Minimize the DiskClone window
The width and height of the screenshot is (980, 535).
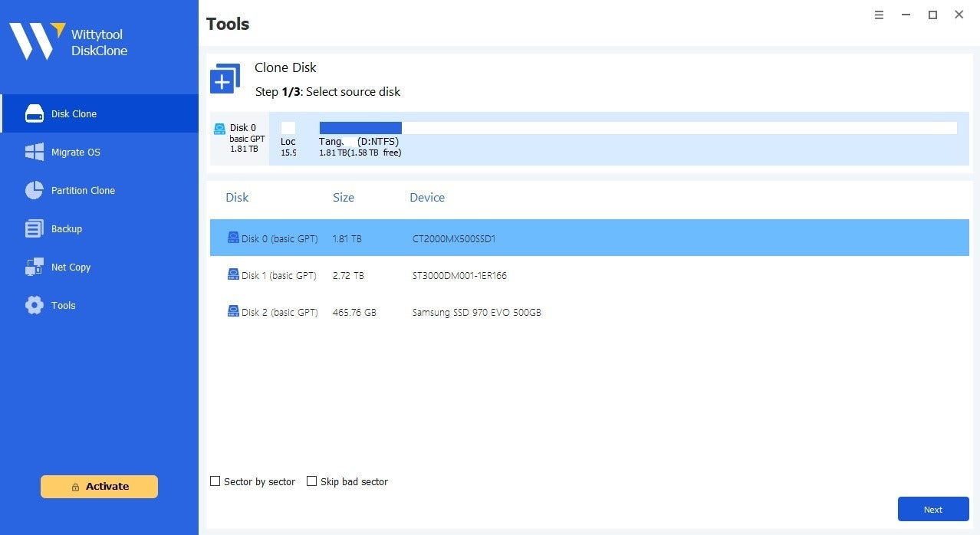(906, 15)
